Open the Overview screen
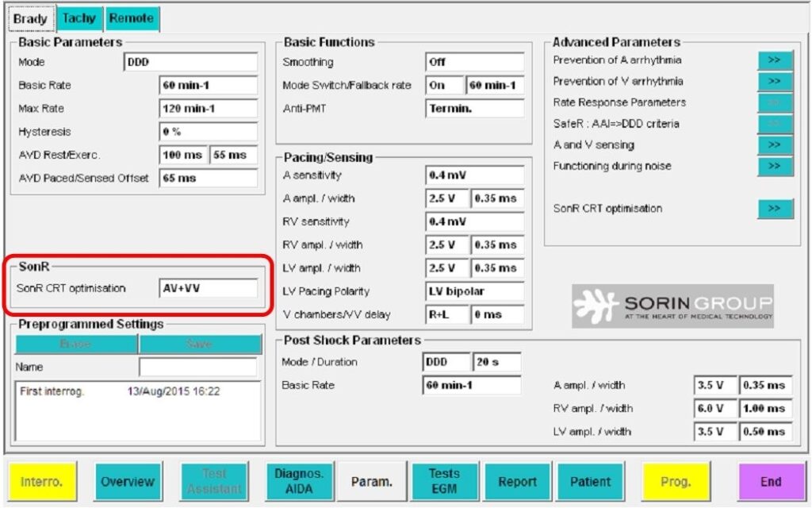812x508 pixels. 127,481
